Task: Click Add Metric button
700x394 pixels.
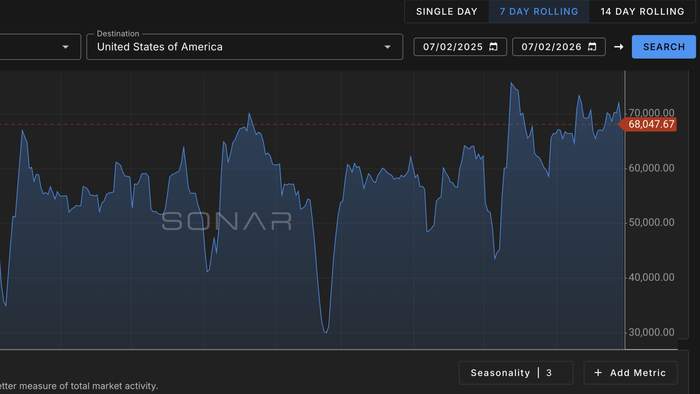Action: point(630,373)
